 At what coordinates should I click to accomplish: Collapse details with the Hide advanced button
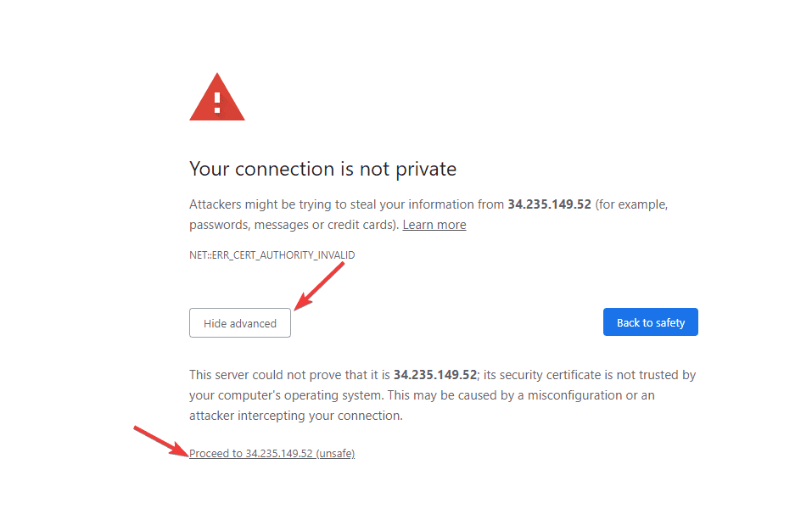tap(239, 322)
